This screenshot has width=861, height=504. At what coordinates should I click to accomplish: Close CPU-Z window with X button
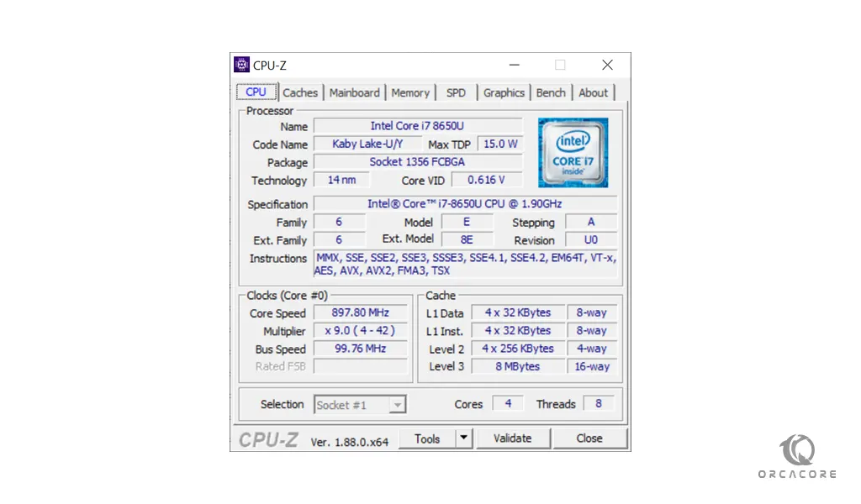pos(607,65)
